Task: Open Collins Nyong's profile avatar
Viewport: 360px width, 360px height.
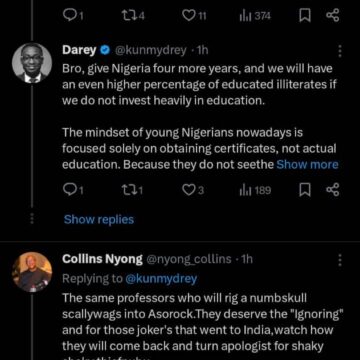Action: (32, 272)
